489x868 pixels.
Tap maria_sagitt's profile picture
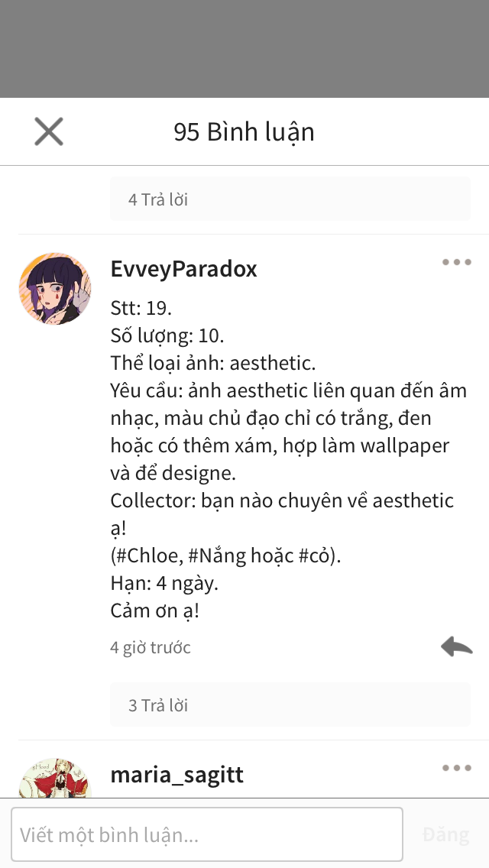pos(55,777)
